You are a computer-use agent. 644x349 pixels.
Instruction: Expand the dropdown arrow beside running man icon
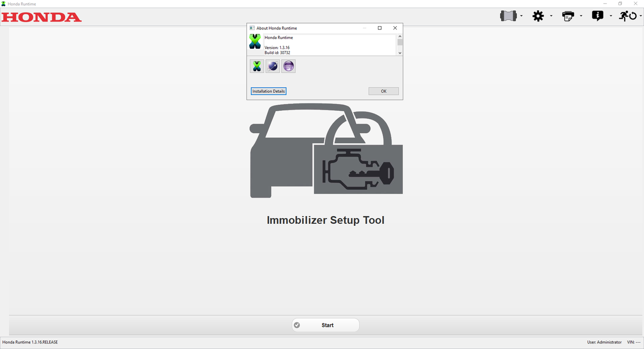point(640,16)
